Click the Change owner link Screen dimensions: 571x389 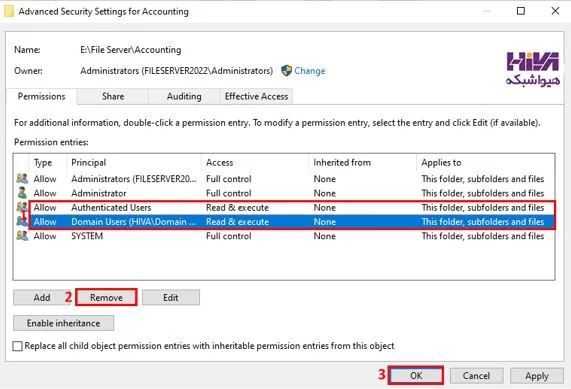(310, 71)
